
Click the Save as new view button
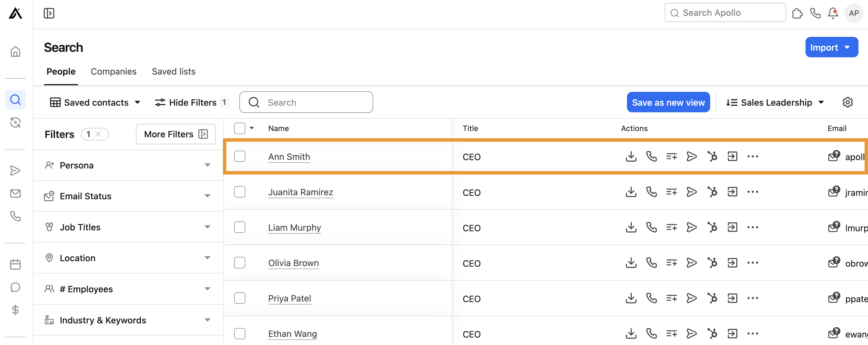(668, 102)
